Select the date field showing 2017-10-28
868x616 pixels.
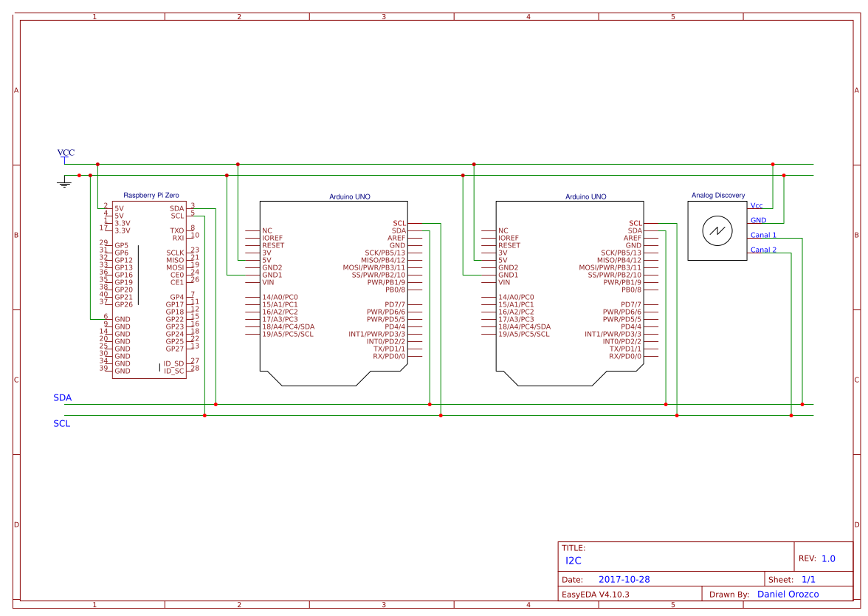pos(624,579)
